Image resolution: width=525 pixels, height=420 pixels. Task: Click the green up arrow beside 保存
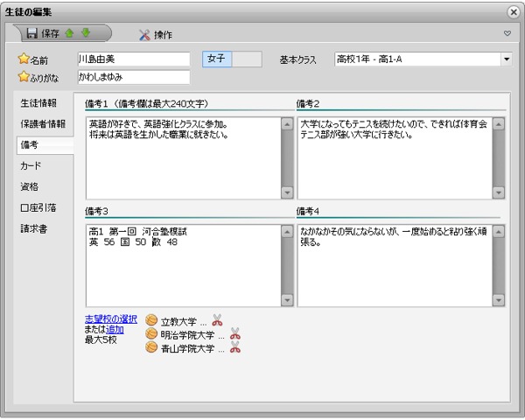(68, 34)
